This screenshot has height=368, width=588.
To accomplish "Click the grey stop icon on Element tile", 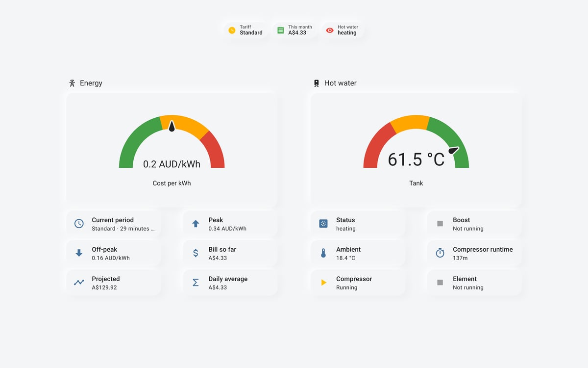I will coord(440,283).
